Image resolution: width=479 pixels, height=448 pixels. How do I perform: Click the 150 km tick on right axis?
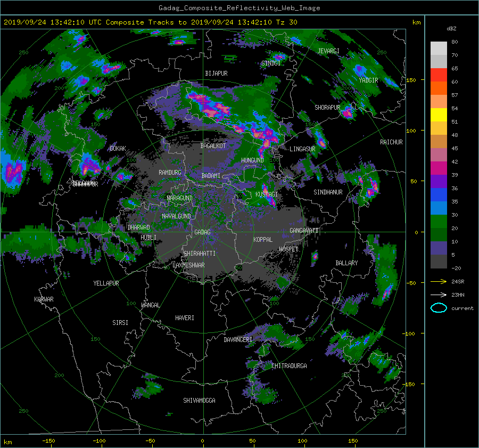(x=411, y=80)
